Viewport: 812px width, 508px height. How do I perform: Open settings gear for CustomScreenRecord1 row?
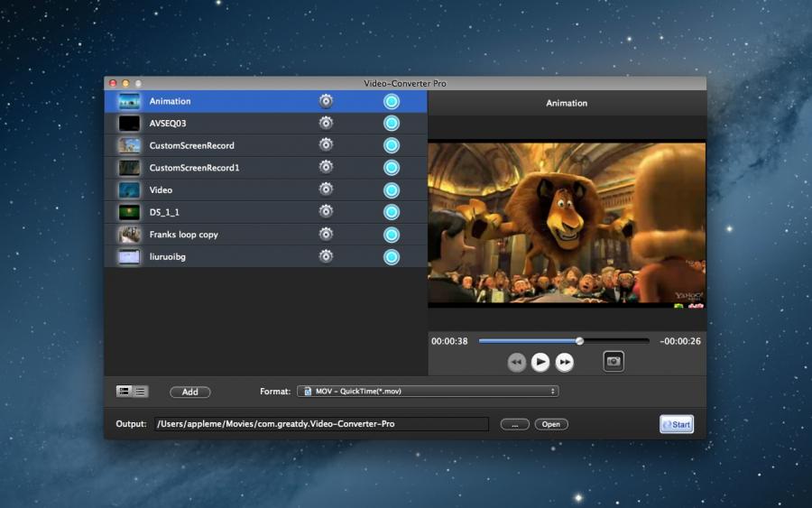point(326,167)
